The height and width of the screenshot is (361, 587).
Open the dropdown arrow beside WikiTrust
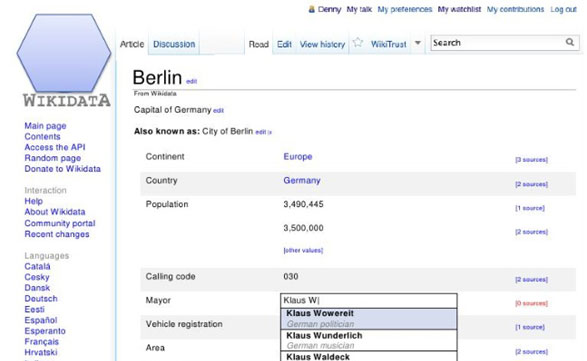point(418,43)
